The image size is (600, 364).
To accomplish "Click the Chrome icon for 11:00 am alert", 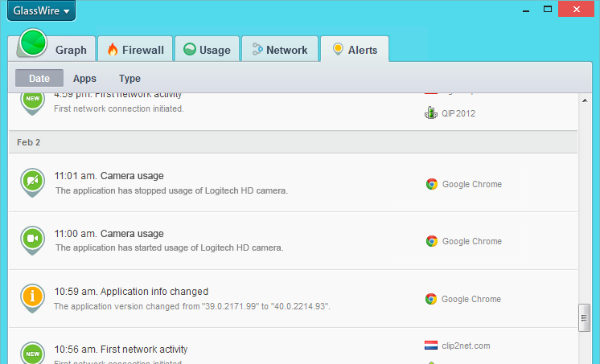I will point(432,241).
